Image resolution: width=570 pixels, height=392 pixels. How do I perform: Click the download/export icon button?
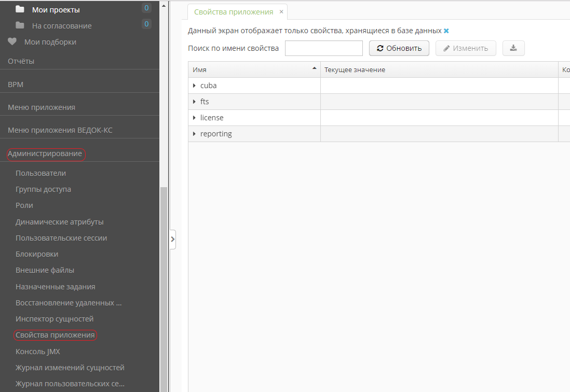(513, 48)
